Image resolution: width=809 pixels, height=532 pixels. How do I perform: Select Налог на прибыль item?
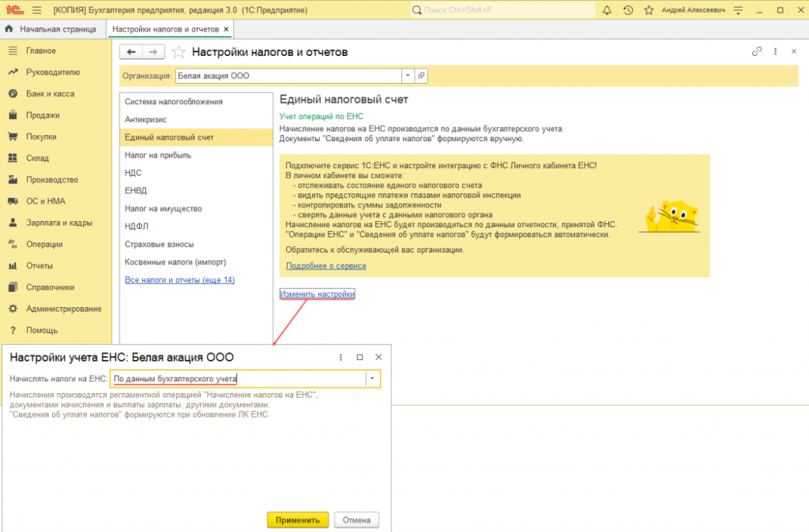[196, 155]
